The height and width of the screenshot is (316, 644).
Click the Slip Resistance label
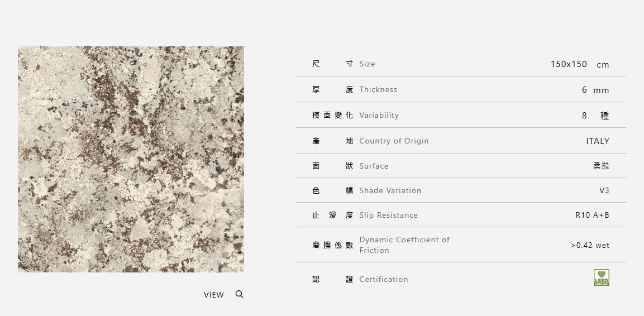(388, 215)
